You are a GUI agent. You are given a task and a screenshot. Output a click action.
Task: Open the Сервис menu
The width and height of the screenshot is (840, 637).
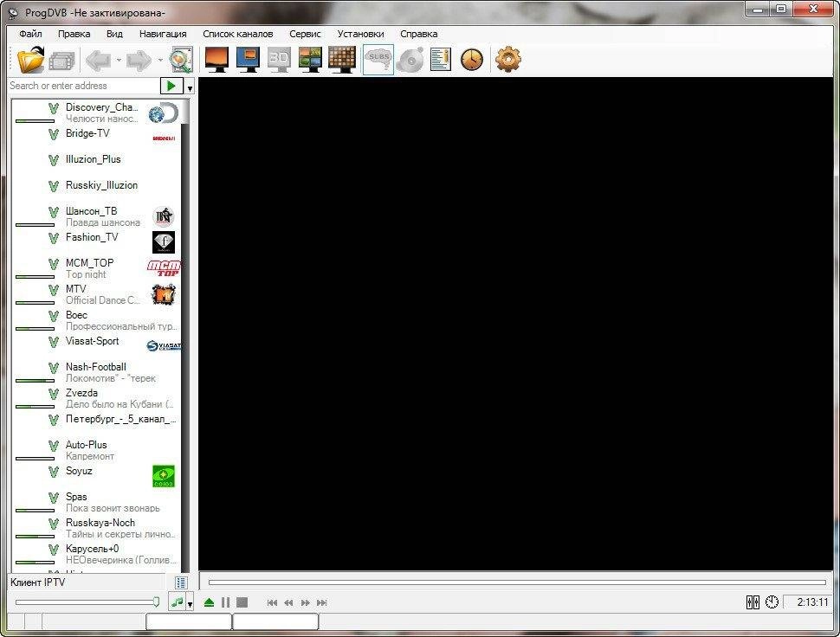click(x=305, y=34)
